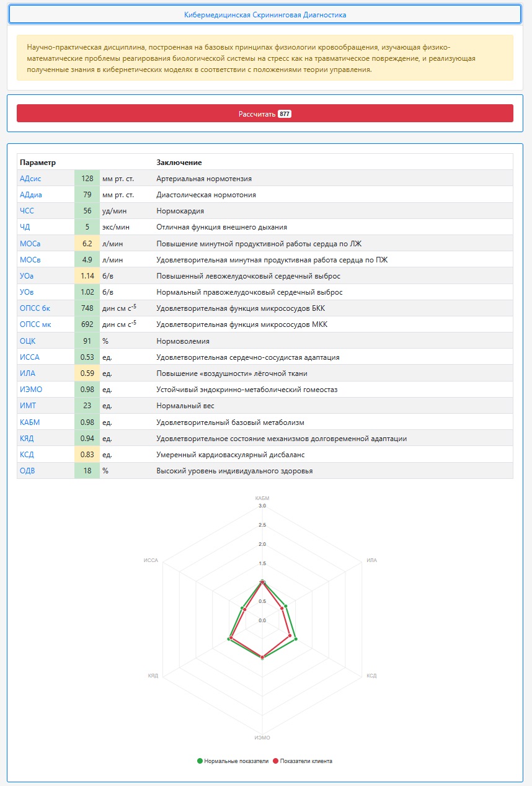Open the АДдиа parameter link
This screenshot has width=532, height=786.
(31, 195)
